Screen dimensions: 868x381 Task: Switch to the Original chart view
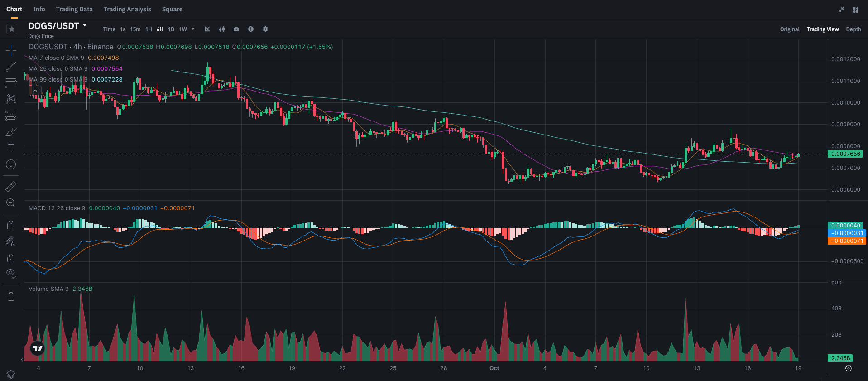pos(790,29)
